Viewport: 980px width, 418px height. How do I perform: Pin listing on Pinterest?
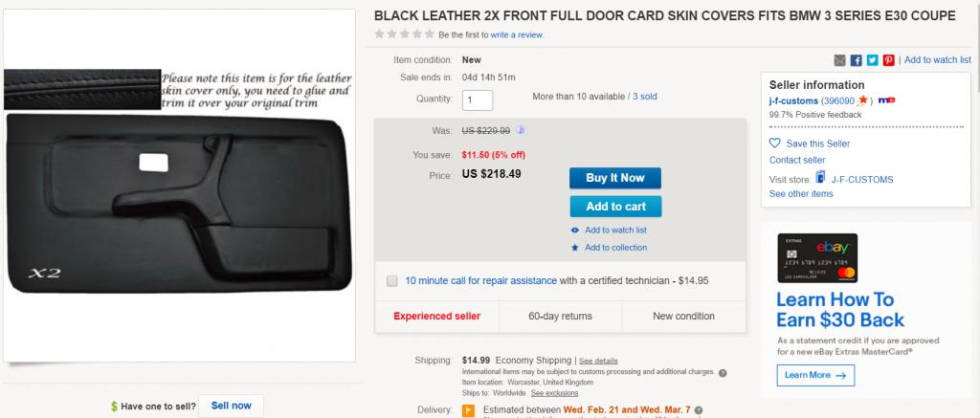(x=889, y=60)
